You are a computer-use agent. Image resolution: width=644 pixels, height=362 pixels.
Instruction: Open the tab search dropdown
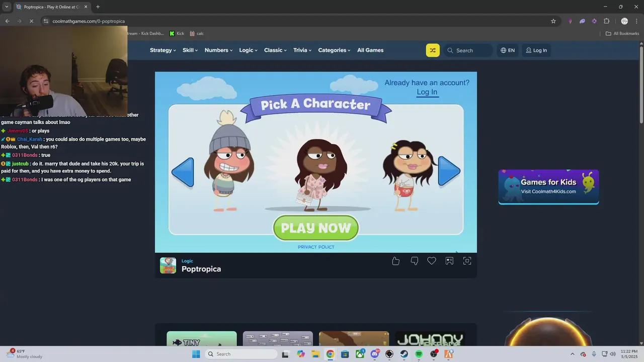click(x=7, y=7)
